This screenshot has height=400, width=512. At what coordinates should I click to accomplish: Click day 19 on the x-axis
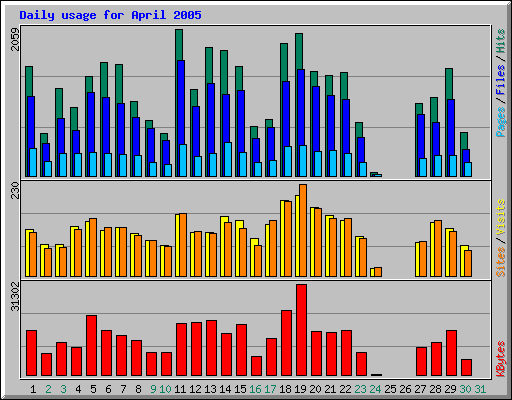tap(300, 389)
